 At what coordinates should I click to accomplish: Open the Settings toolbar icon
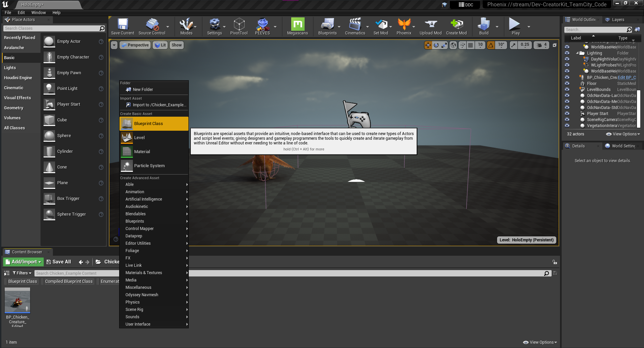tap(214, 26)
